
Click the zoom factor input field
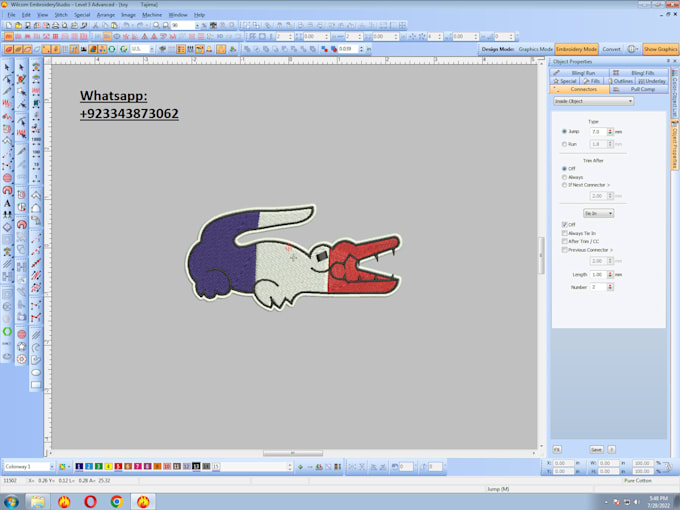click(182, 26)
